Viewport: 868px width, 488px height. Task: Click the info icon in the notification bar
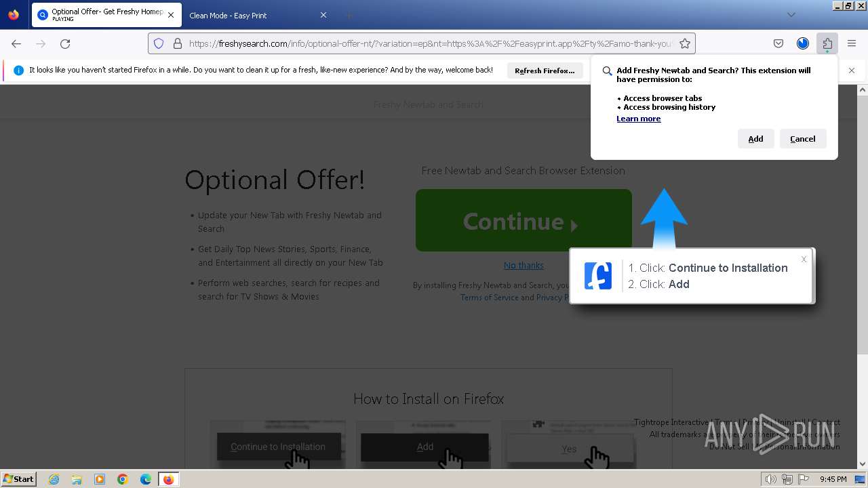[x=18, y=70]
